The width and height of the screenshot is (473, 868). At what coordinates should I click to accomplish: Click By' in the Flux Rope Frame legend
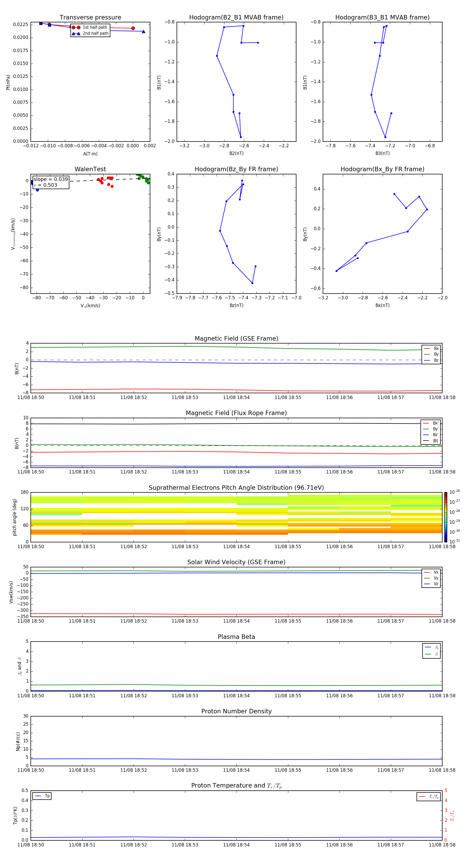431,429
